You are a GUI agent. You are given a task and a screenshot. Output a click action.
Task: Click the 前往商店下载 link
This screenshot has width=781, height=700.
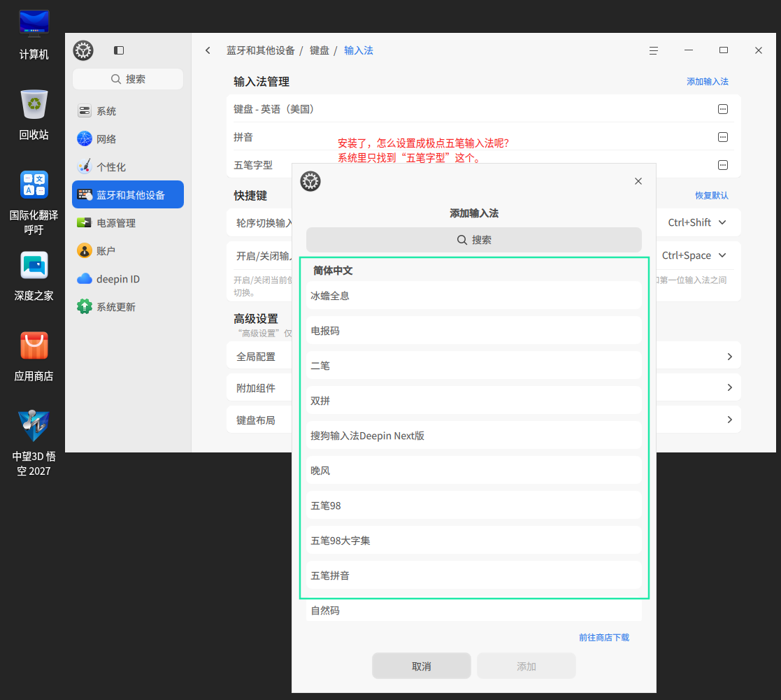click(x=603, y=638)
